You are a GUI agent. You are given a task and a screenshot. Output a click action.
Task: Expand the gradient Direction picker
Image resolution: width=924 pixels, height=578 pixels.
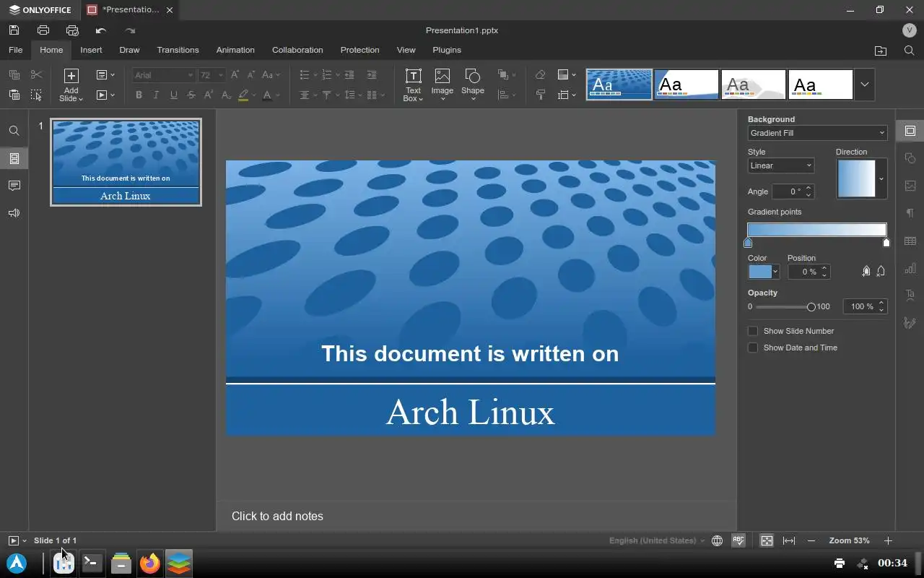(x=881, y=178)
